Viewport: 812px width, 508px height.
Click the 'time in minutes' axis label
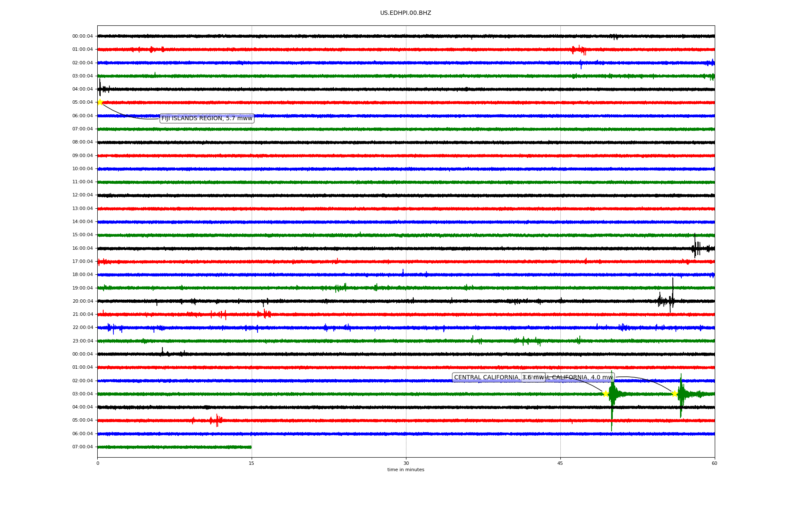[406, 470]
